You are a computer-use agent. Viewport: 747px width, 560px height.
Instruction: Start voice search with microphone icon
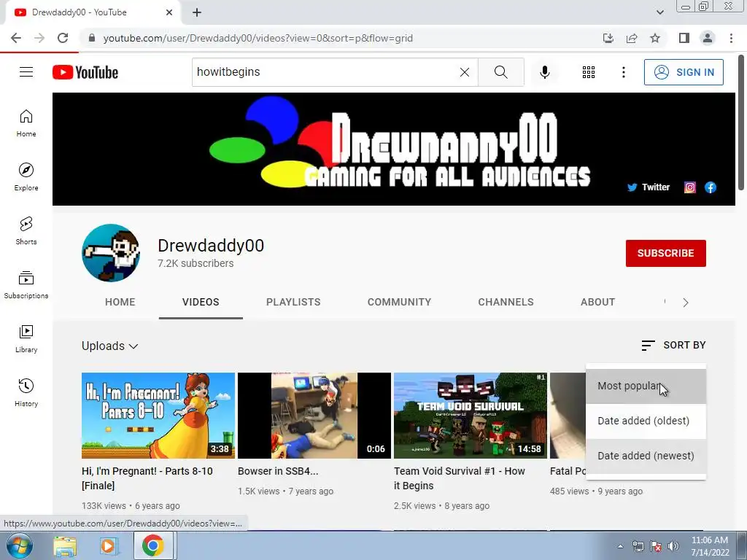coord(544,72)
